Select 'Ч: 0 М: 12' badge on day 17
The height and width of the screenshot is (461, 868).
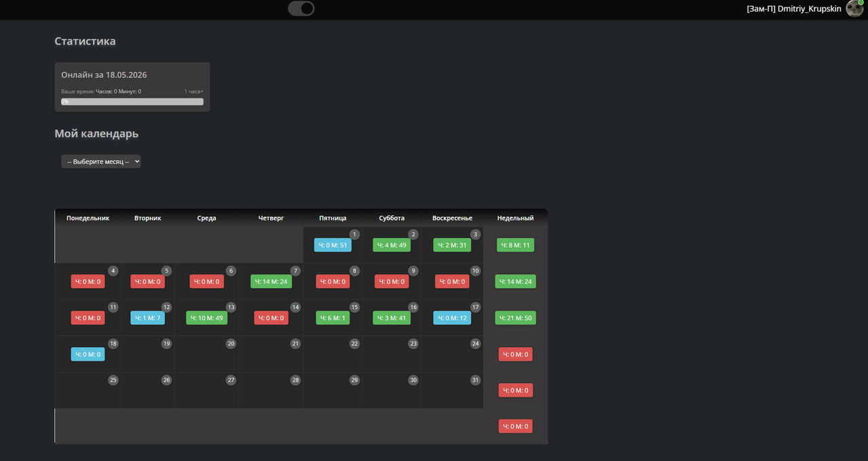coord(452,317)
